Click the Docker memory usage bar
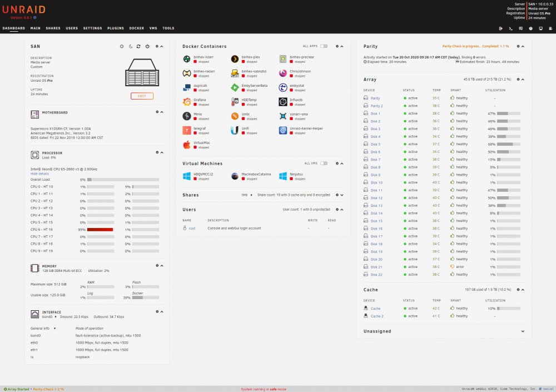The height and width of the screenshot is (392, 556). tap(145, 297)
